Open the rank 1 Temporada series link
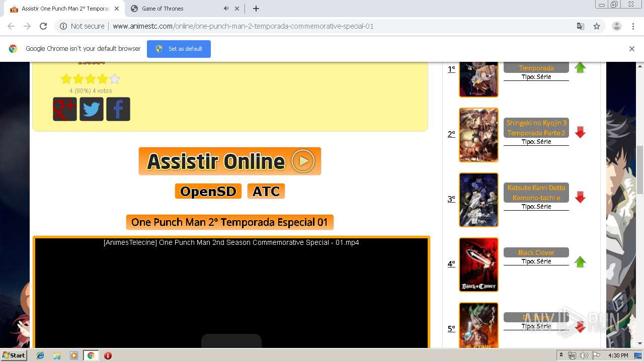The height and width of the screenshot is (362, 644). click(536, 67)
